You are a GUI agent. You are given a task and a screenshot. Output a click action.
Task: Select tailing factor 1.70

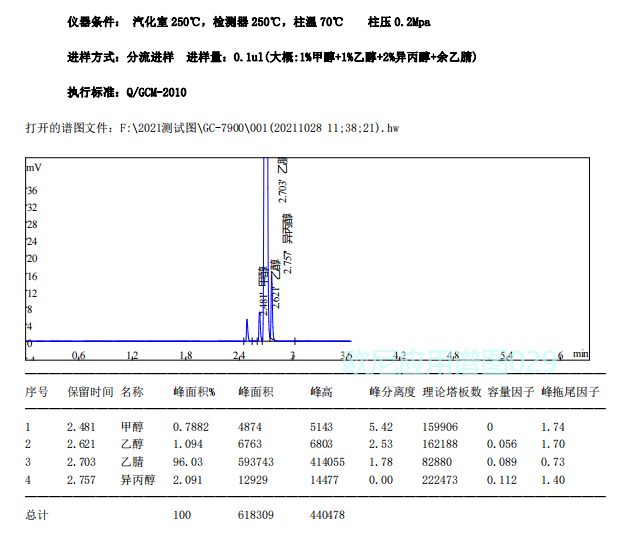coord(553,444)
